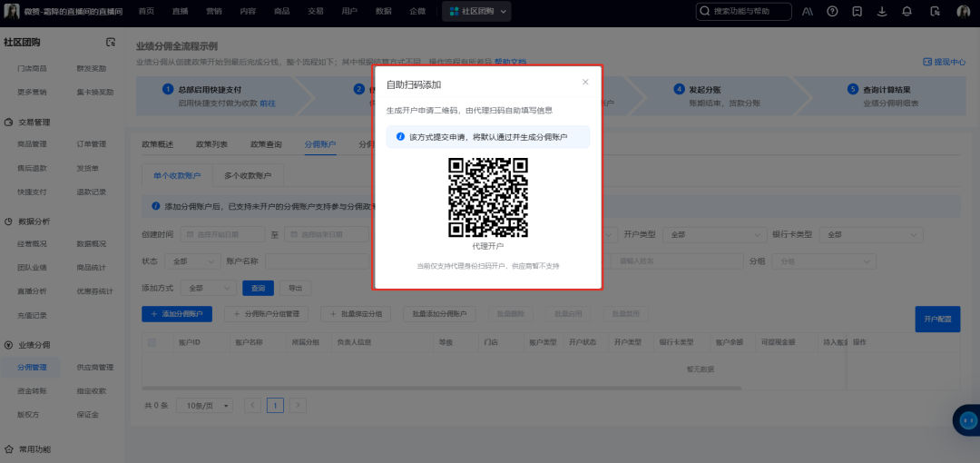Switch to 分佣账户 tab
The width and height of the screenshot is (980, 463).
point(320,144)
